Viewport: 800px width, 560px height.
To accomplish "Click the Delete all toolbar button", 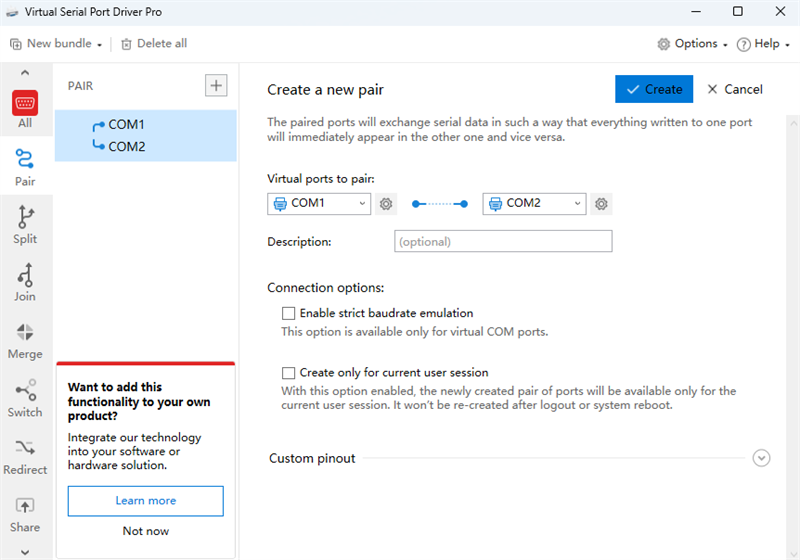I will tap(154, 44).
